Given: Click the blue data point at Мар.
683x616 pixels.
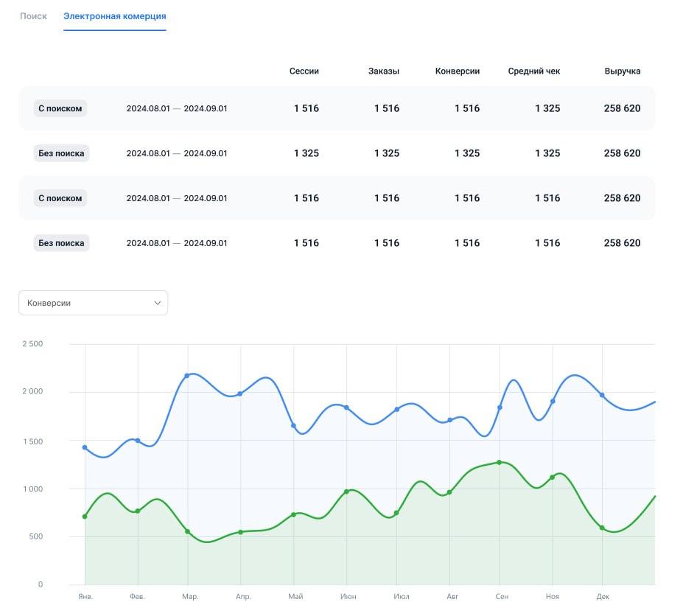Looking at the screenshot, I should pyautogui.click(x=187, y=376).
